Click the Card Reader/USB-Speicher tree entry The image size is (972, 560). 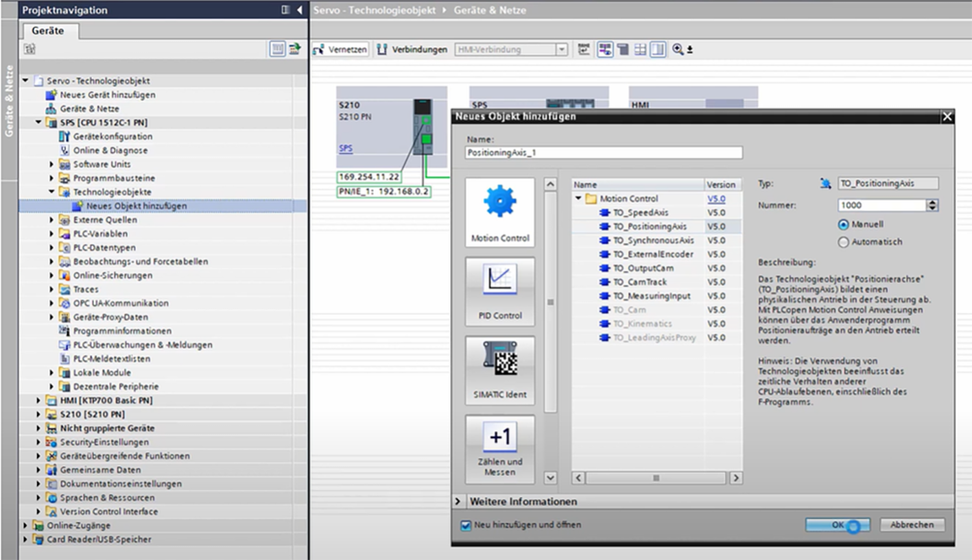pyautogui.click(x=99, y=539)
